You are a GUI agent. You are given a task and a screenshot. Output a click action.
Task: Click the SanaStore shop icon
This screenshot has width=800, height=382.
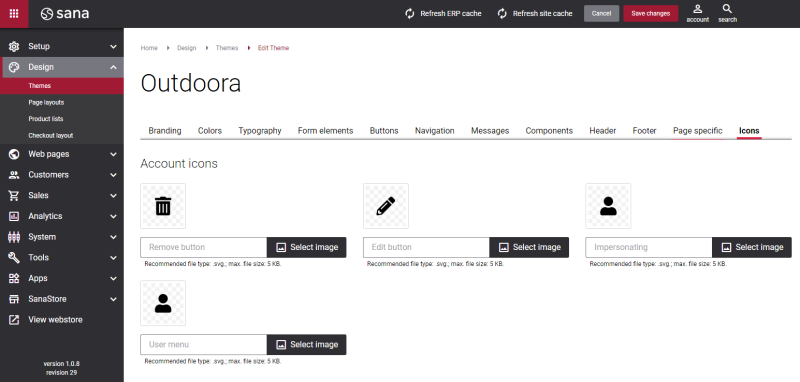[x=14, y=299]
